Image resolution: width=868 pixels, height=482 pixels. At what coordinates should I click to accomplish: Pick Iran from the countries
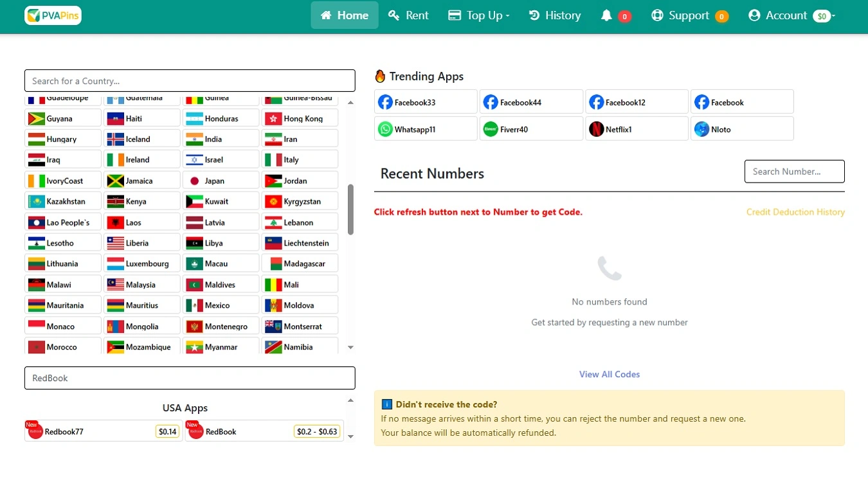click(300, 139)
